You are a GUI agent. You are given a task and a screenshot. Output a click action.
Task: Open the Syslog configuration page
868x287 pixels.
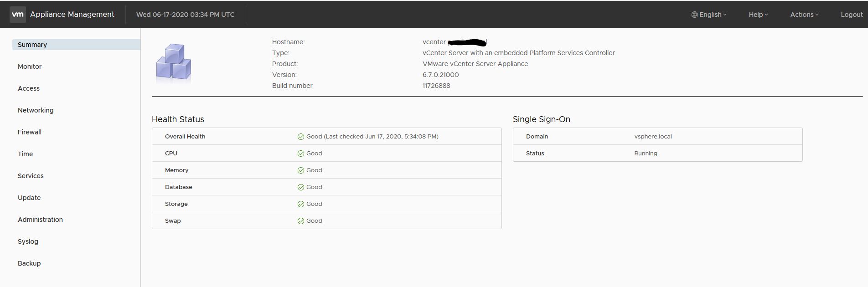tap(28, 241)
